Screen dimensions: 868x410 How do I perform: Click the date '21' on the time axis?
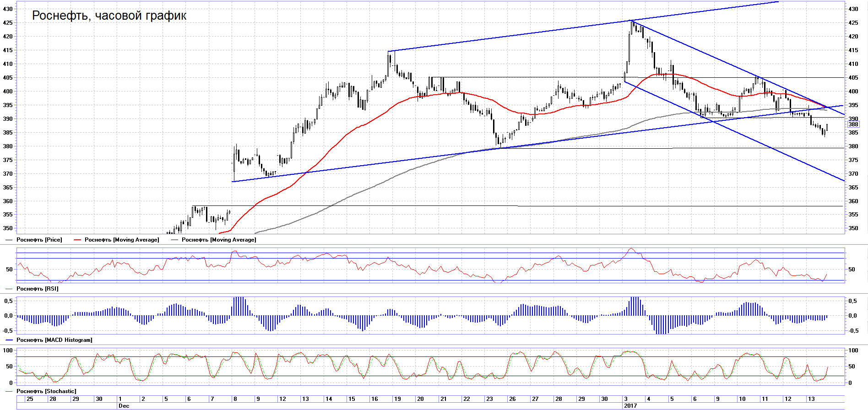443,399
